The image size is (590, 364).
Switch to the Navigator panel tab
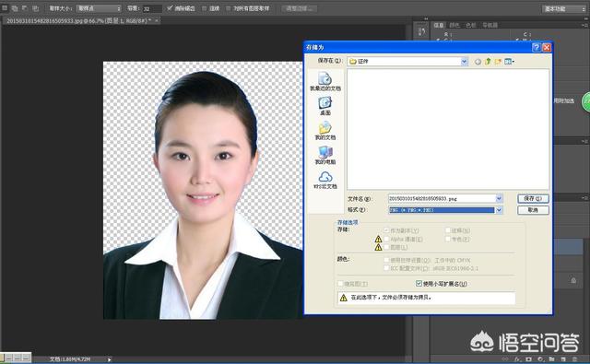(490, 25)
